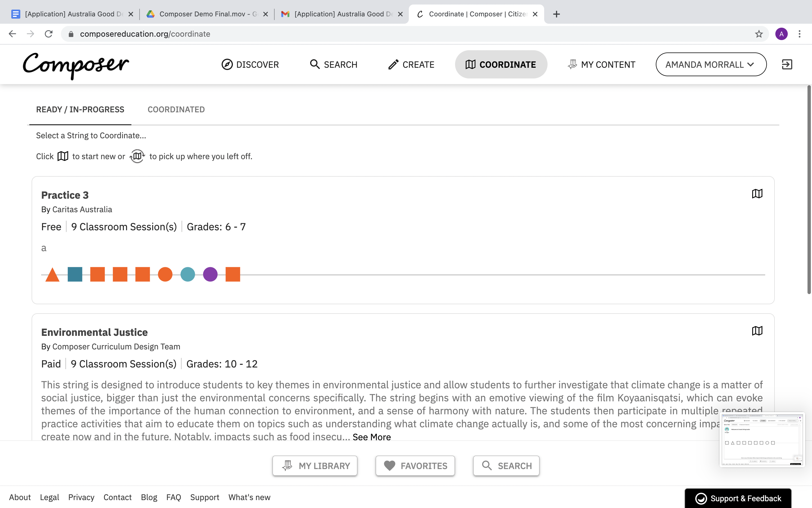Open the Privacy footer link
Screen dimensions: 812x508
tap(81, 497)
